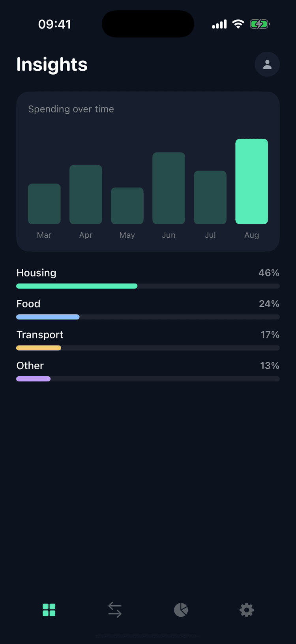Screen dimensions: 296x644
Task: Open the settings gear tab icon
Action: pos(247,610)
